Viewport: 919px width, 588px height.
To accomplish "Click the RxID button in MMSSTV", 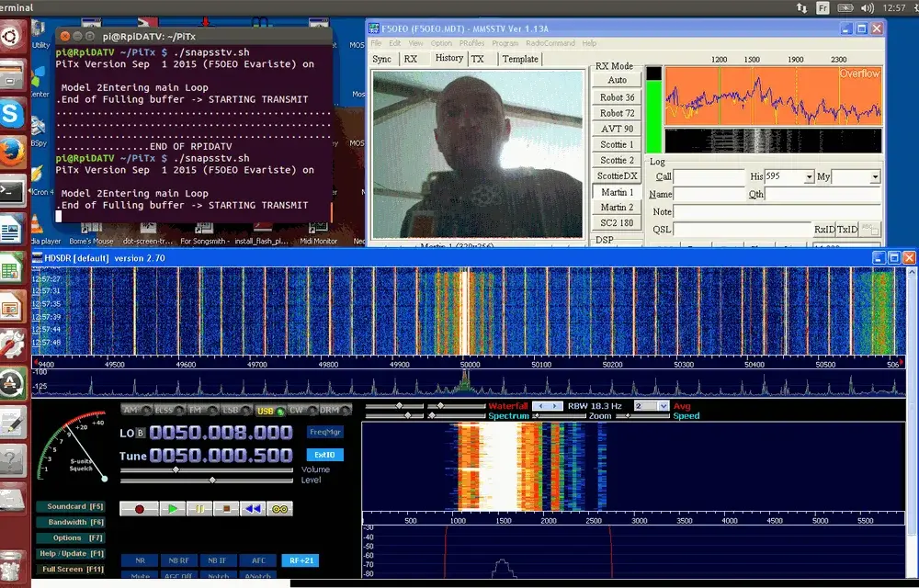I will point(824,229).
